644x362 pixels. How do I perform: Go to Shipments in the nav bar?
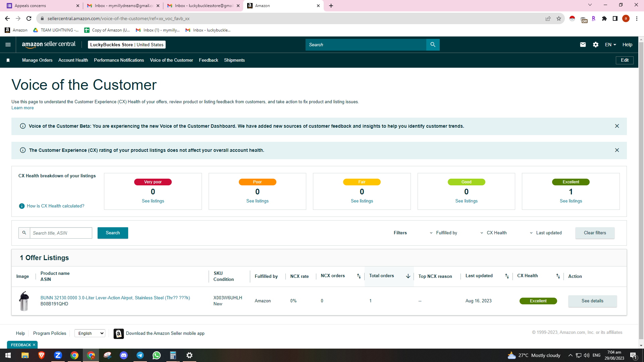(234, 60)
